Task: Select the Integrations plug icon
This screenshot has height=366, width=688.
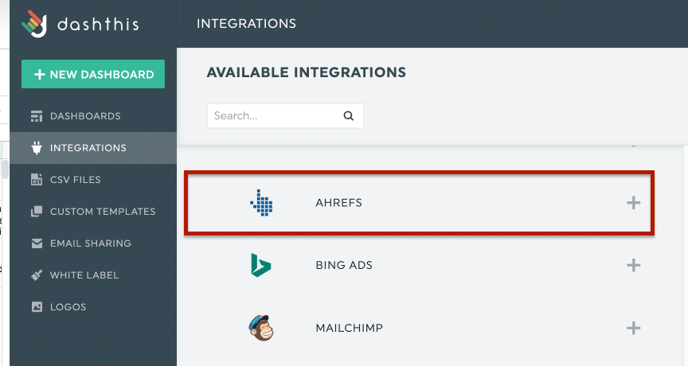Action: pyautogui.click(x=37, y=148)
